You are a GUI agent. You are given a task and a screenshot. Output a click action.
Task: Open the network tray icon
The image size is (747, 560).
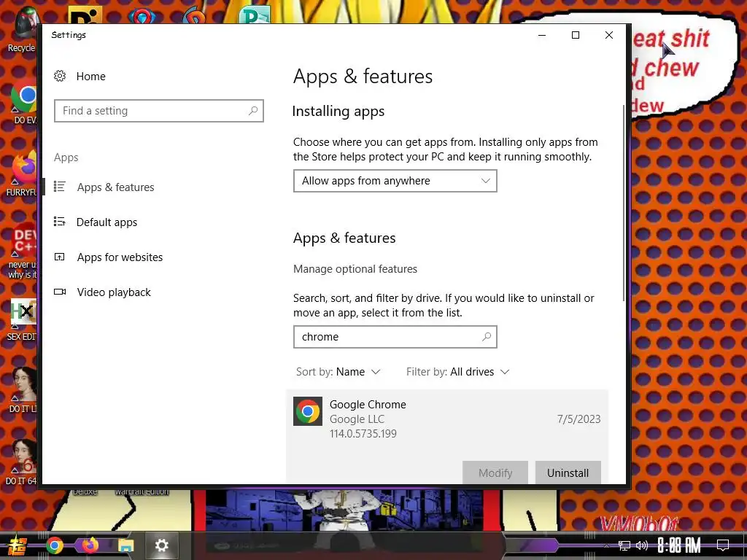(624, 545)
